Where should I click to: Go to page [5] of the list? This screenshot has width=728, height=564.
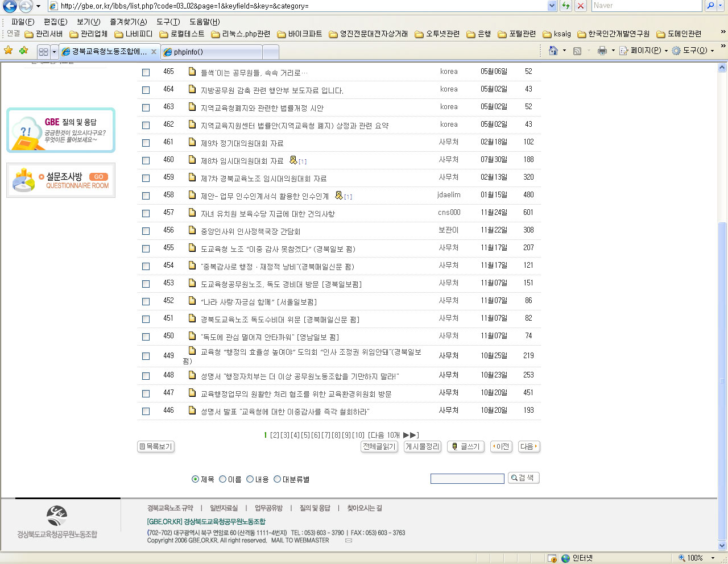305,435
